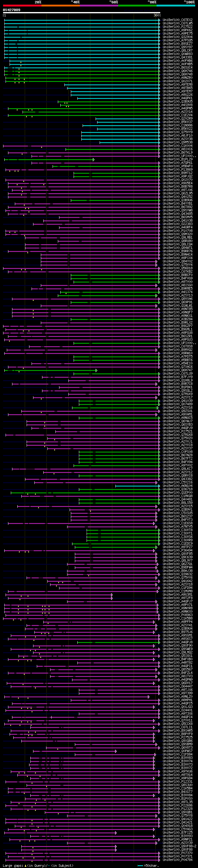Screen dimensions: 198x868
Task: Select hit UniRef100_P04784
Action: pos(178,860)
